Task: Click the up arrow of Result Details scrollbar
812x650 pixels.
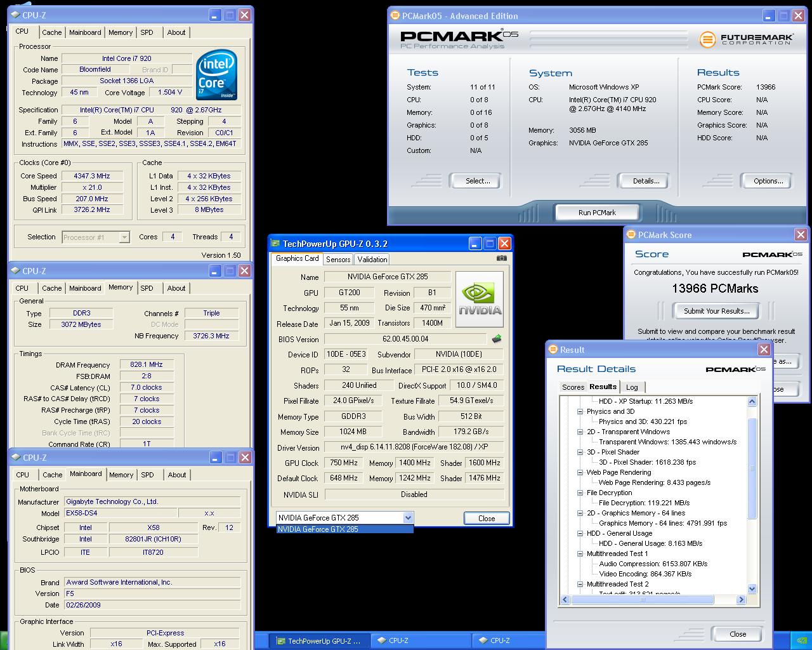Action: (x=752, y=401)
